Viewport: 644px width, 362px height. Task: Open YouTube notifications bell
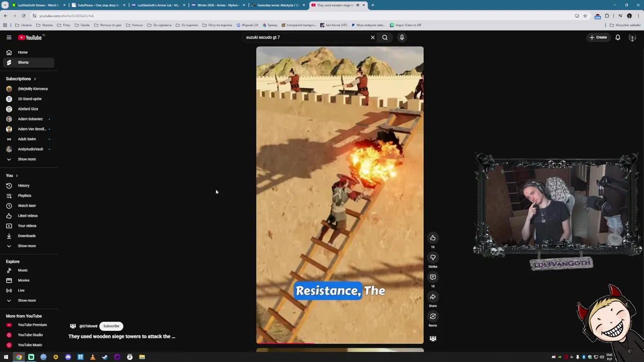pos(618,37)
